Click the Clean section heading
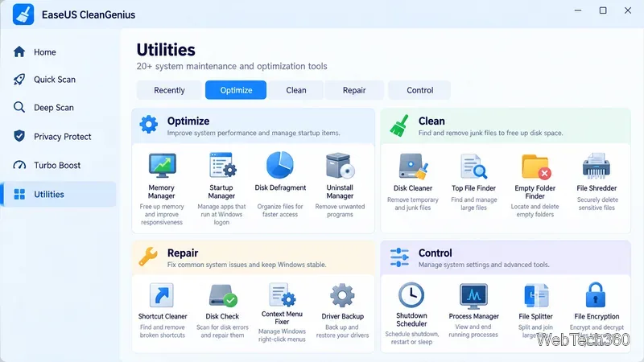644x362 pixels. [x=431, y=121]
